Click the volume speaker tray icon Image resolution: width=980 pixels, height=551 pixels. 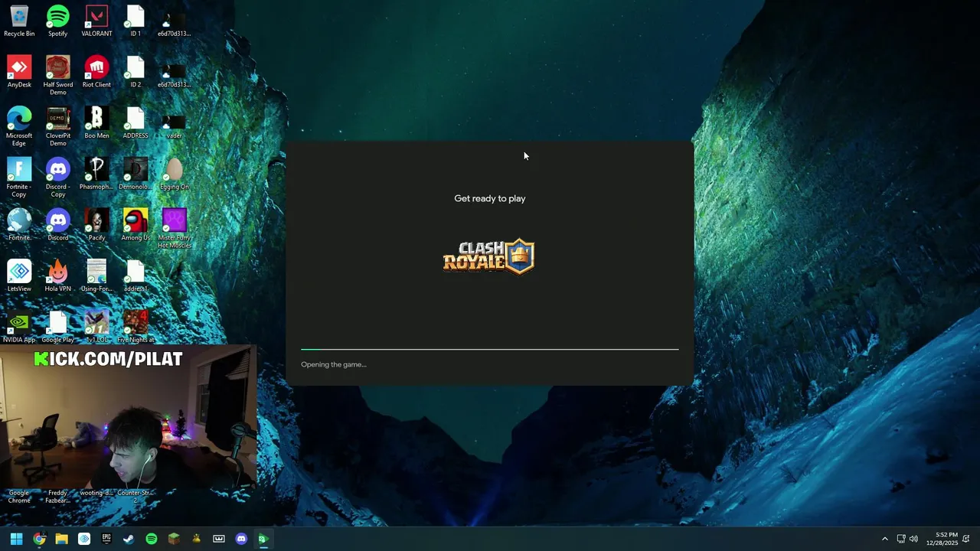point(913,539)
